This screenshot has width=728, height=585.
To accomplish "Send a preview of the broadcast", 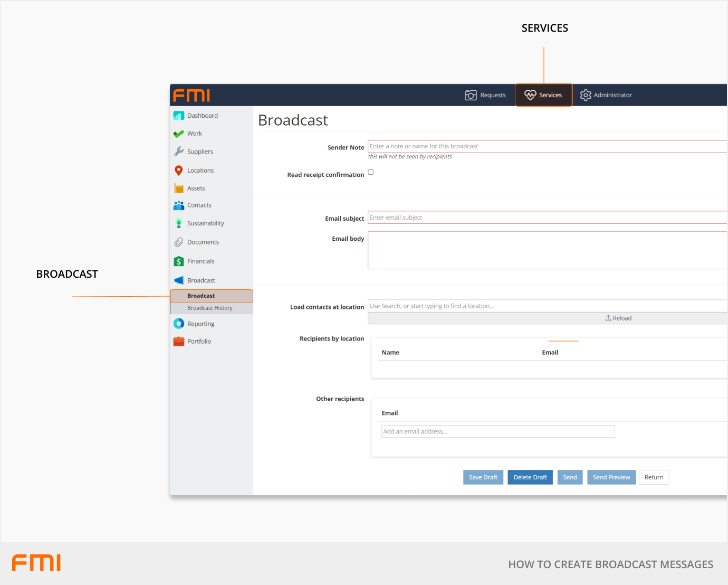I will click(x=611, y=477).
